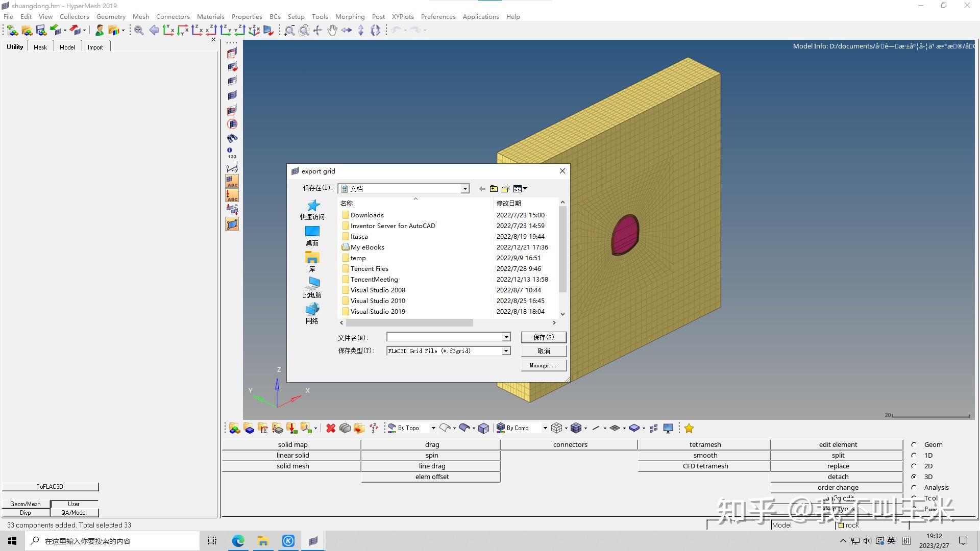Viewport: 980px width, 551px height.
Task: Click the file name input field
Action: point(444,337)
